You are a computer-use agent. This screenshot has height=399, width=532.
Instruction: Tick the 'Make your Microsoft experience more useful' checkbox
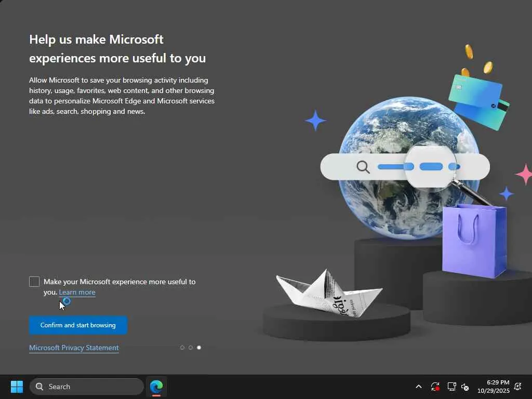(34, 282)
